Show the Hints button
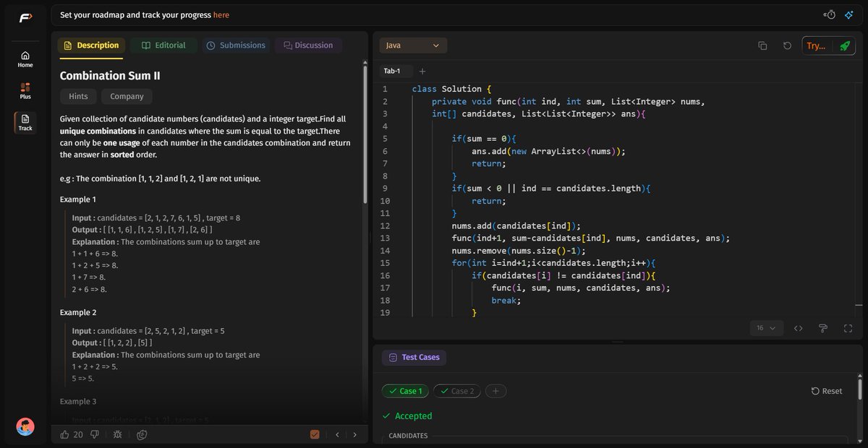 click(x=78, y=96)
